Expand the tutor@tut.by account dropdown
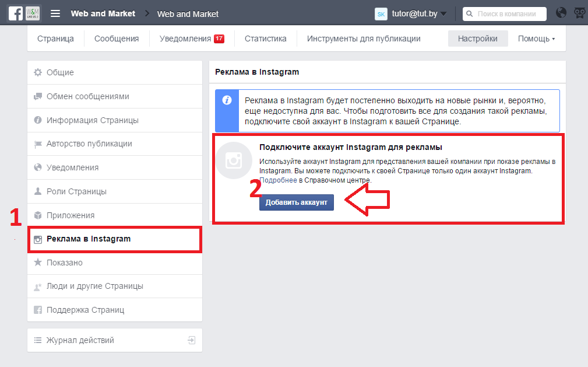The height and width of the screenshot is (367, 588). pos(419,14)
